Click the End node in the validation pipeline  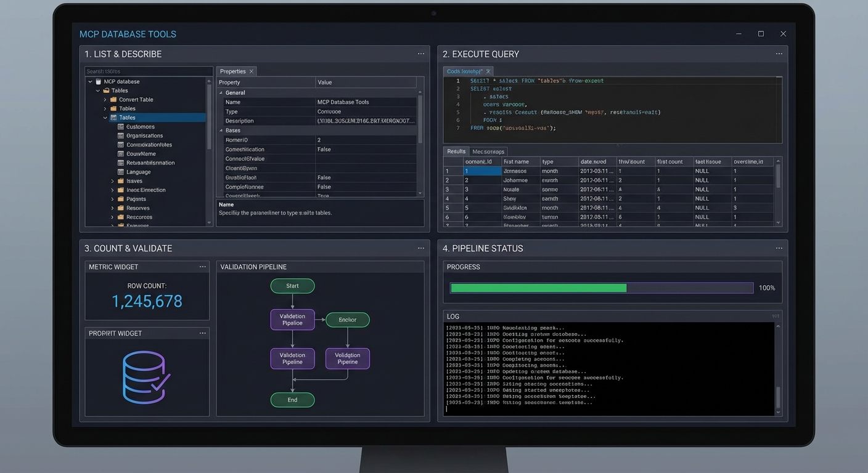[x=292, y=400]
